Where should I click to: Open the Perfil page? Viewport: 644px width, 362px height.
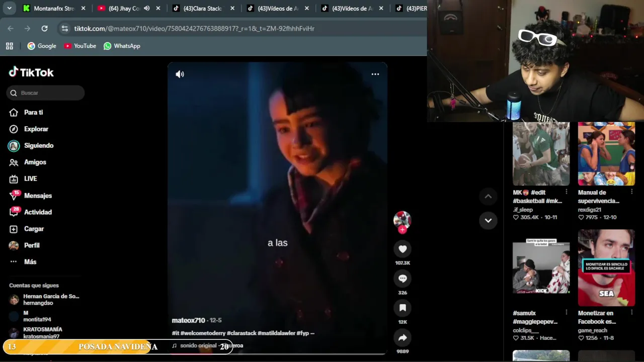click(24, 245)
